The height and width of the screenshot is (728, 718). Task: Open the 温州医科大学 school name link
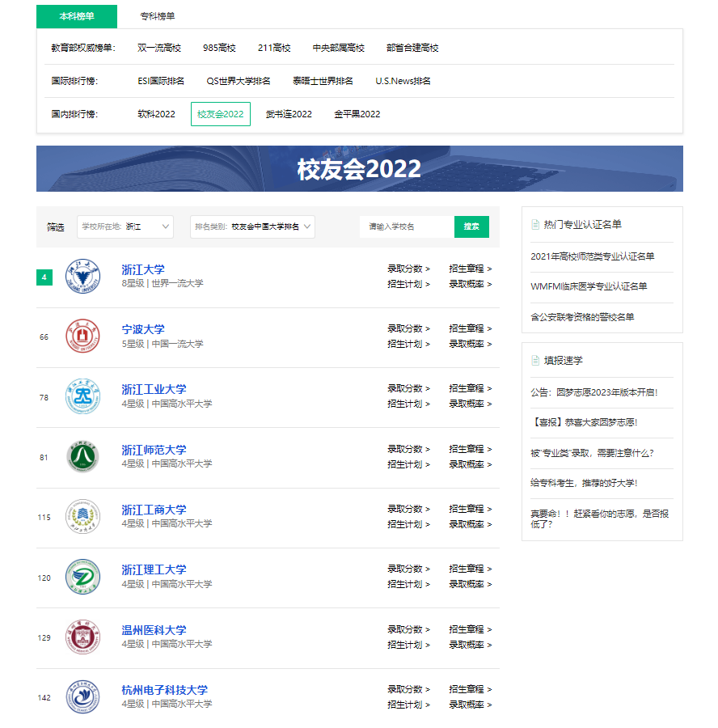(x=154, y=630)
